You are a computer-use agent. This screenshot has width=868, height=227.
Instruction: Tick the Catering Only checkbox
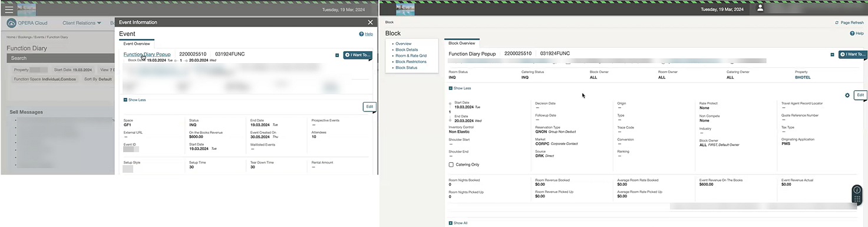[451, 165]
